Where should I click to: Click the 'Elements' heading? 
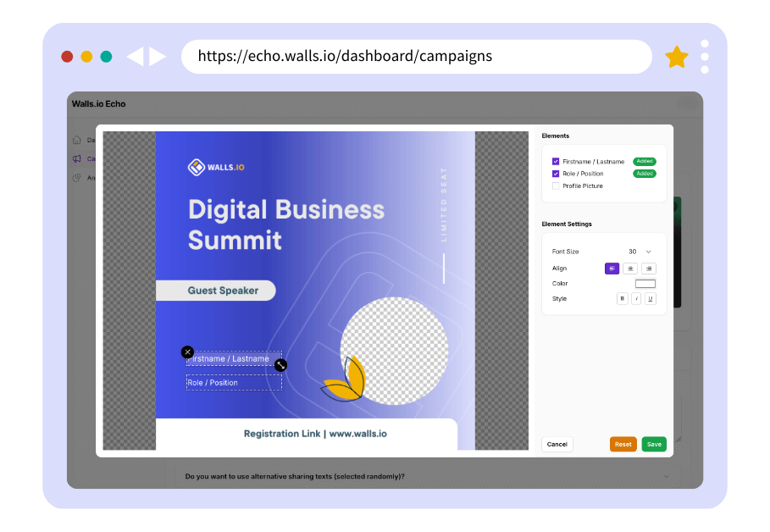coord(556,136)
